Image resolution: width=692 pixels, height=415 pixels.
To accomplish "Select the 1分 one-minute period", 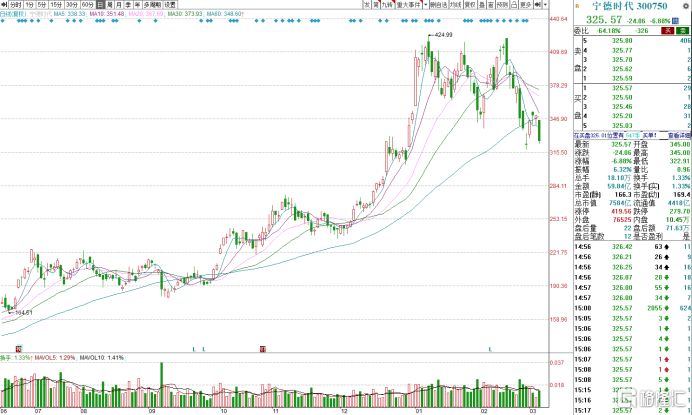I will (29, 4).
